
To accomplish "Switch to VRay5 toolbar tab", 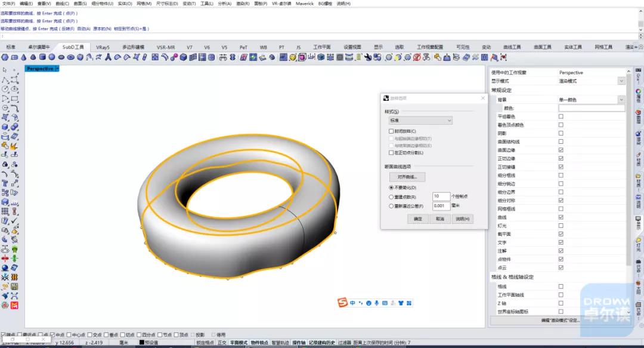I will 103,47.
